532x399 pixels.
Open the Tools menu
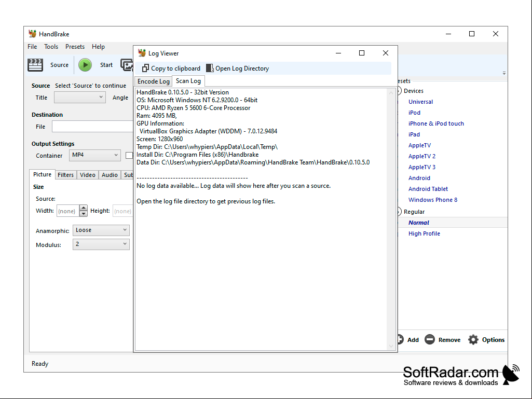[x=51, y=47]
